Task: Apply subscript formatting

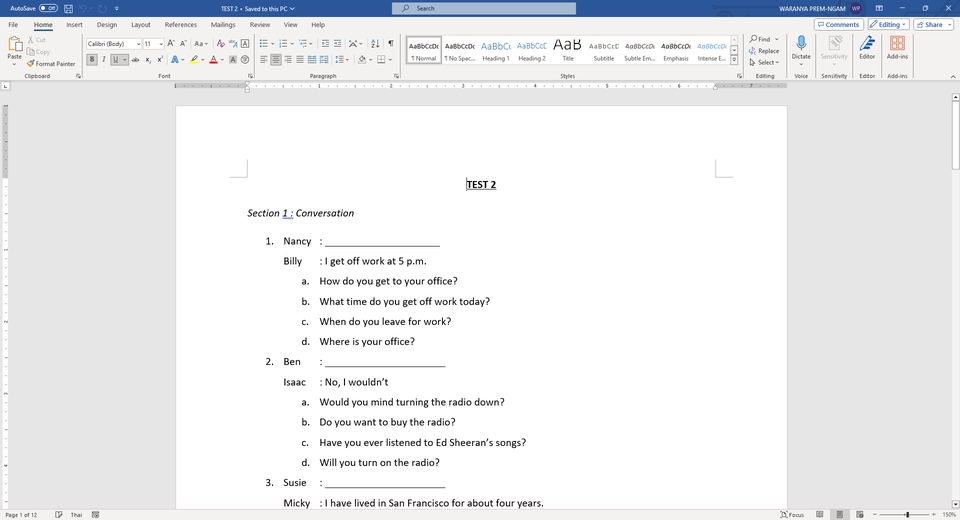Action: tap(148, 59)
